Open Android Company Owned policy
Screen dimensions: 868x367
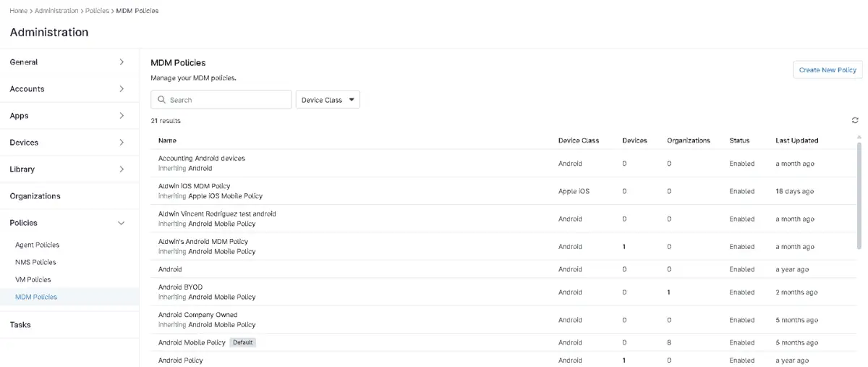(x=197, y=315)
